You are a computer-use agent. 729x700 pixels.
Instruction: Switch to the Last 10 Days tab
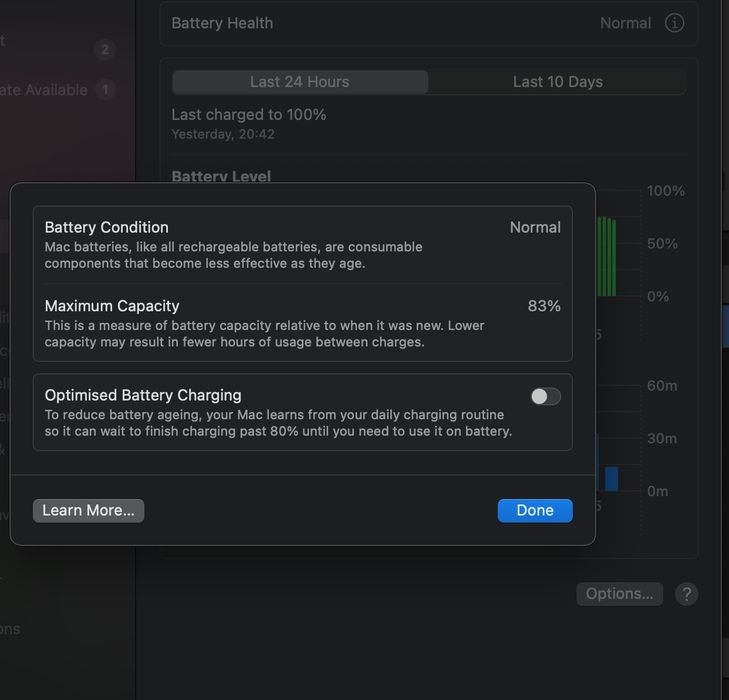557,82
